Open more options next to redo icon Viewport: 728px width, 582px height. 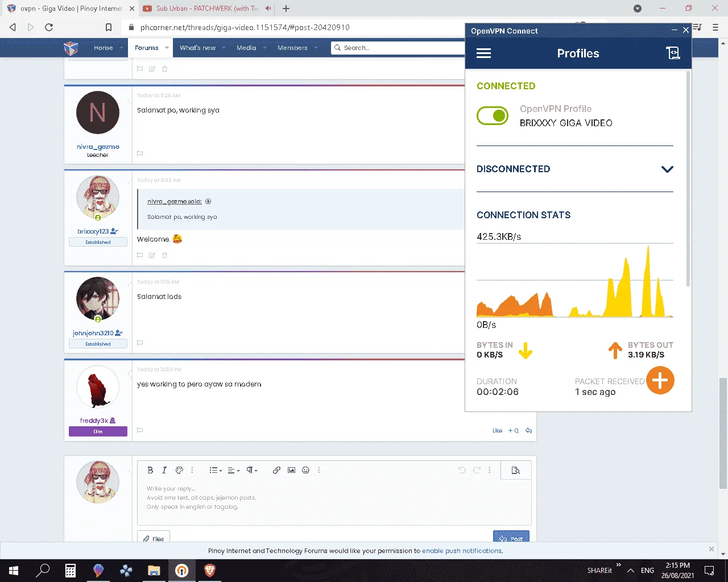tap(490, 470)
